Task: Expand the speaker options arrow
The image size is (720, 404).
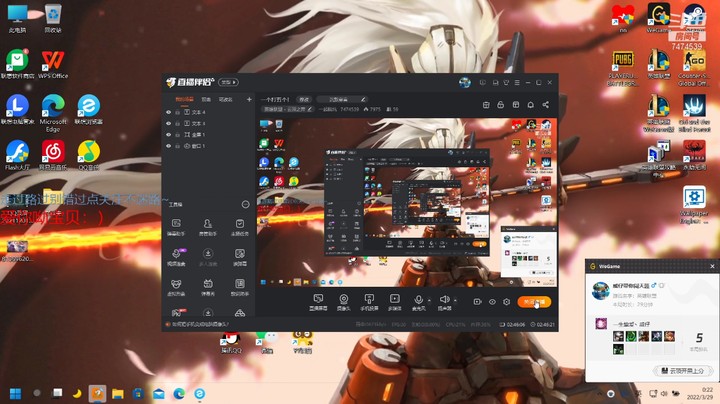Action: click(455, 300)
